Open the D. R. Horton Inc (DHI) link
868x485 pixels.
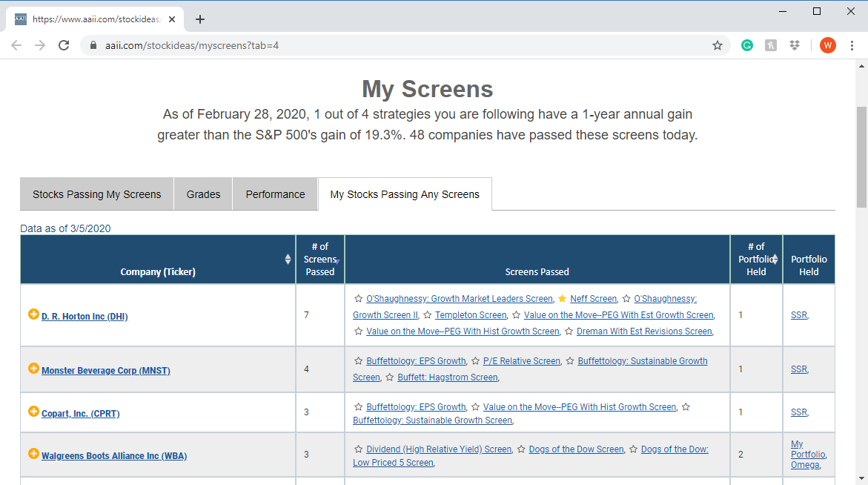[85, 317]
